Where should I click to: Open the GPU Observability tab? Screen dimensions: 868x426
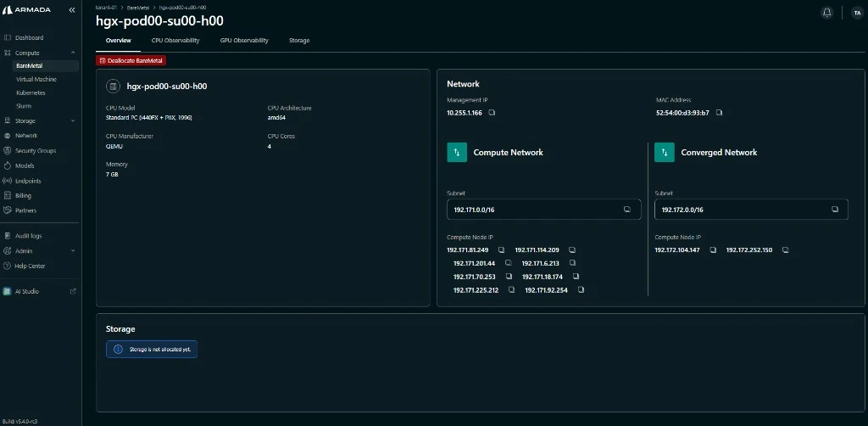click(x=244, y=41)
